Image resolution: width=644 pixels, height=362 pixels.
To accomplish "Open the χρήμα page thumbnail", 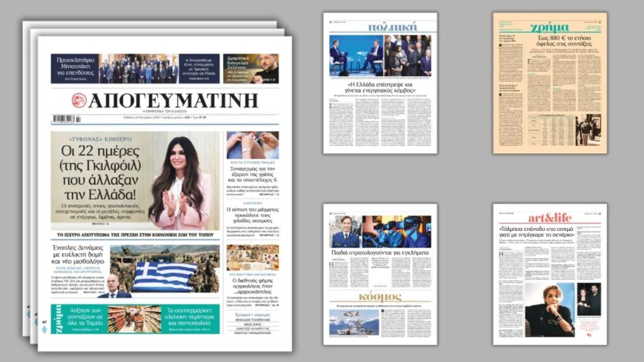I will point(549,83).
